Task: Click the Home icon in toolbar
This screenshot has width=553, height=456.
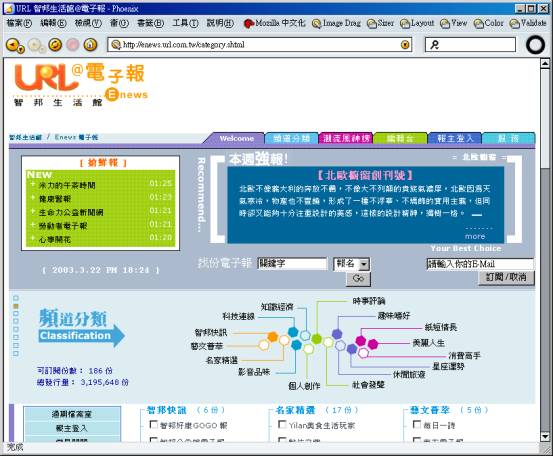Action: pos(90,45)
